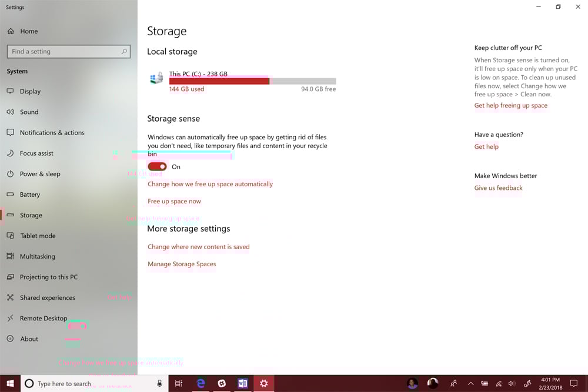Viewport: 588px width, 392px height.
Task: Open Windows Ink Workspace pen icon
Action: pyautogui.click(x=527, y=383)
